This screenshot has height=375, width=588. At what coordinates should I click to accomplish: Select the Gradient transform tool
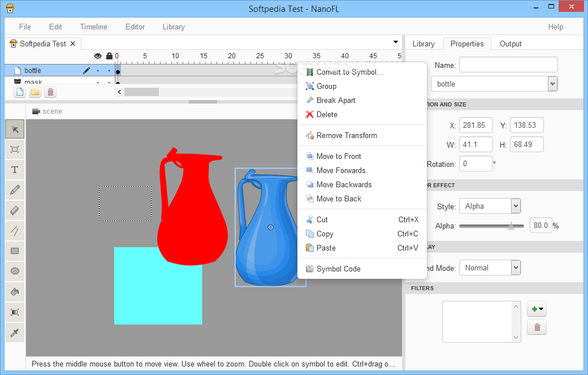click(x=15, y=312)
